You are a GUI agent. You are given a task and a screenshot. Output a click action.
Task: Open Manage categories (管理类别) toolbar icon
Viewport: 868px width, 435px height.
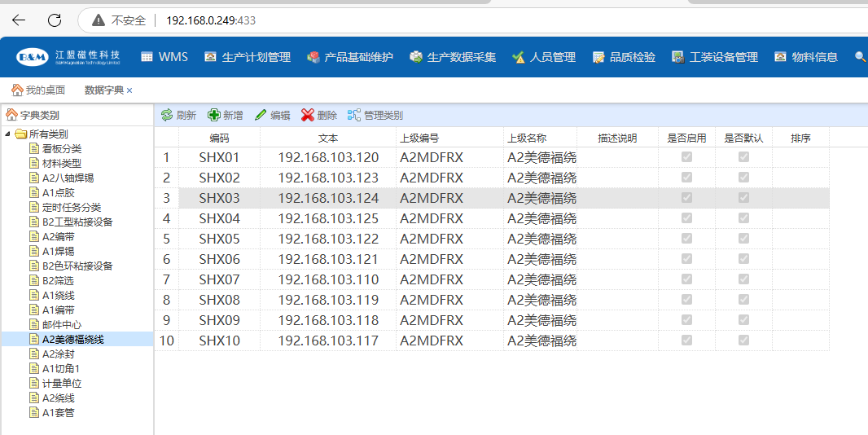point(353,116)
